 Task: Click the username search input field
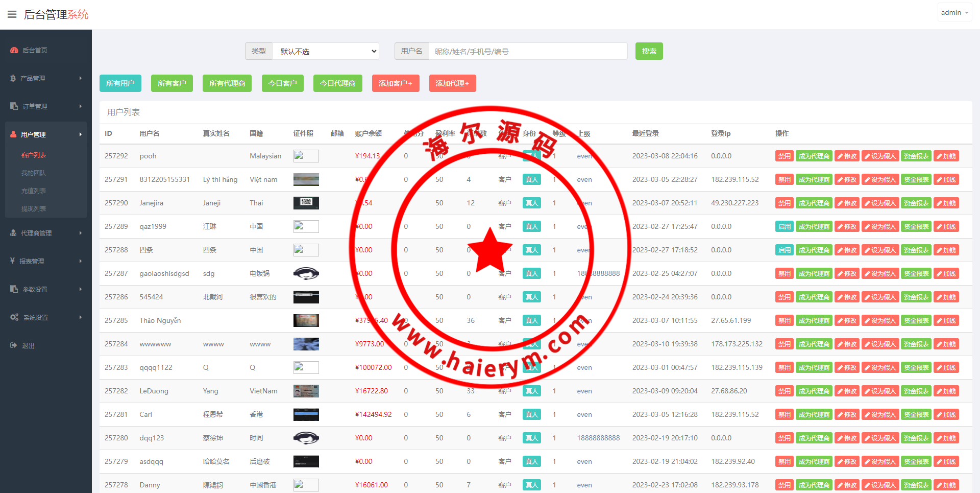pos(528,51)
